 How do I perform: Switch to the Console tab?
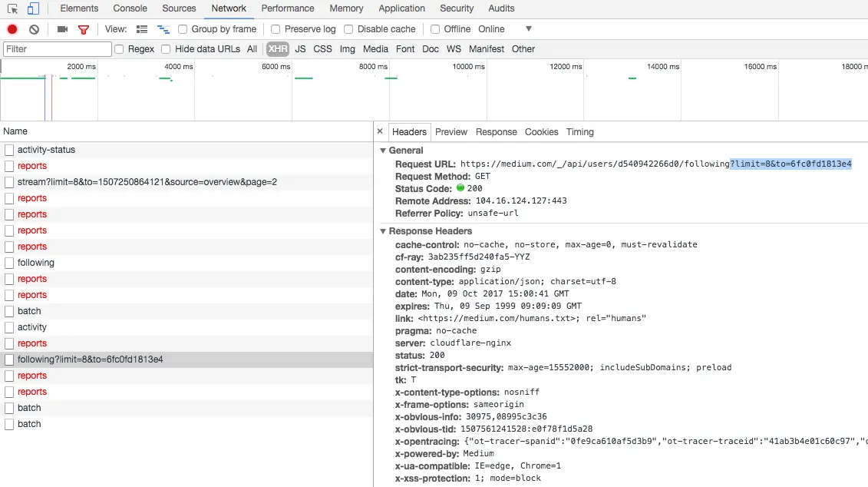coord(130,8)
